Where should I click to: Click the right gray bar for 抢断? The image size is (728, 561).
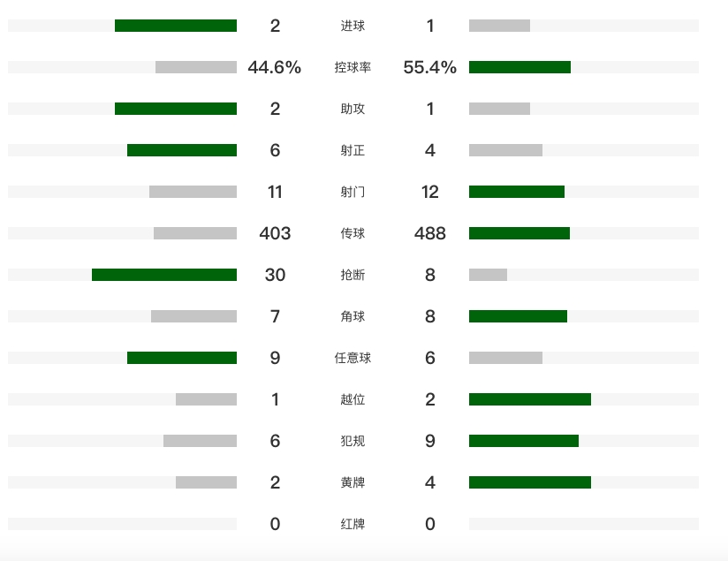click(x=488, y=275)
